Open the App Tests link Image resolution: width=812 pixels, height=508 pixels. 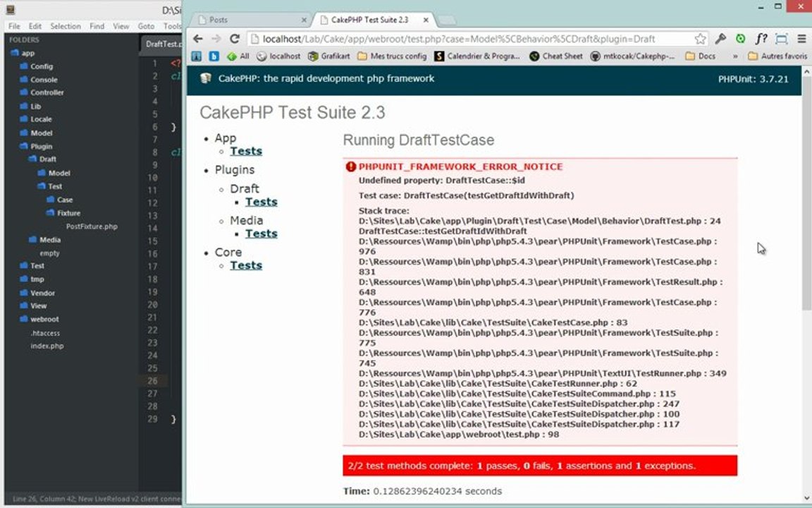tap(246, 151)
